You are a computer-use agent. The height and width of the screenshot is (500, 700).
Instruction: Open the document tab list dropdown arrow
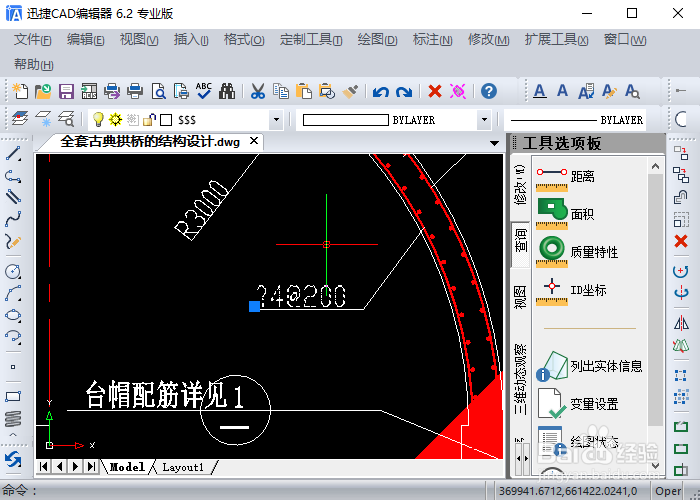click(494, 143)
